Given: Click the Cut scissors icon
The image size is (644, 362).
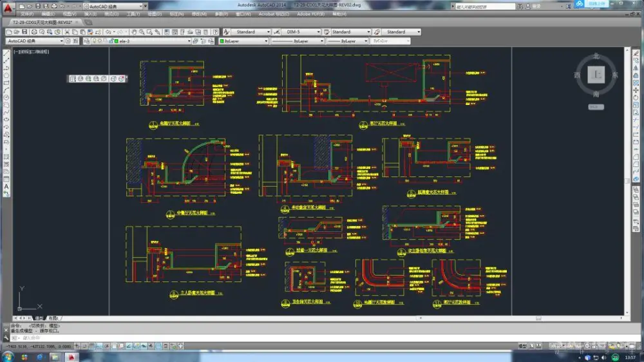Looking at the screenshot, I should (x=68, y=32).
